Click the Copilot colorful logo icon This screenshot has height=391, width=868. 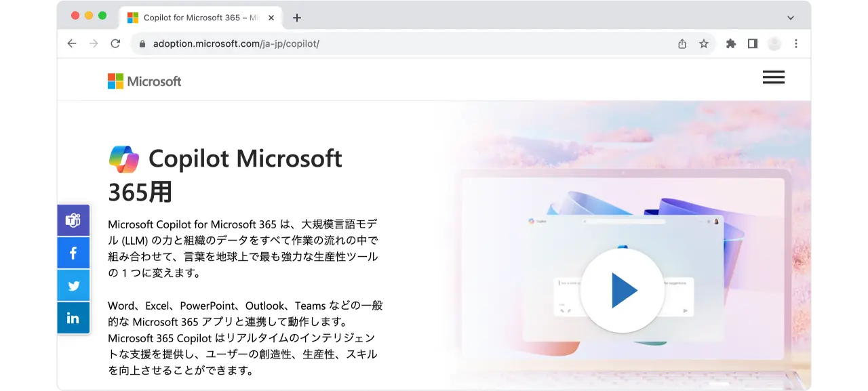tap(124, 159)
